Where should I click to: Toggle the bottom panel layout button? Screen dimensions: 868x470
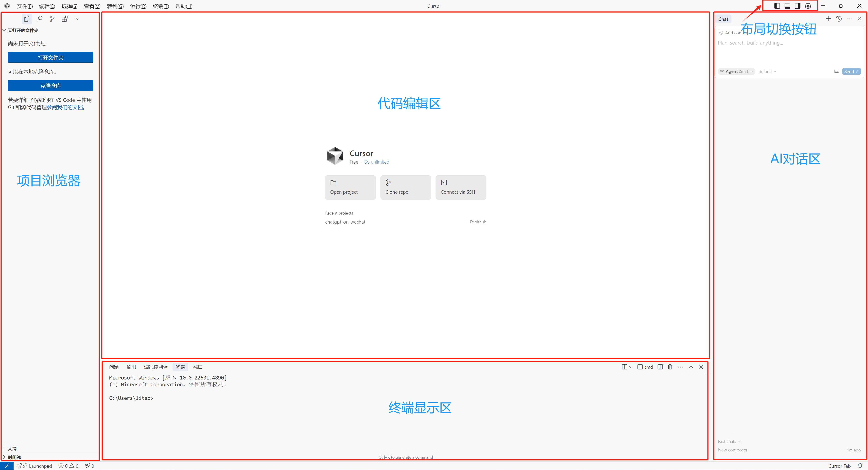(787, 6)
